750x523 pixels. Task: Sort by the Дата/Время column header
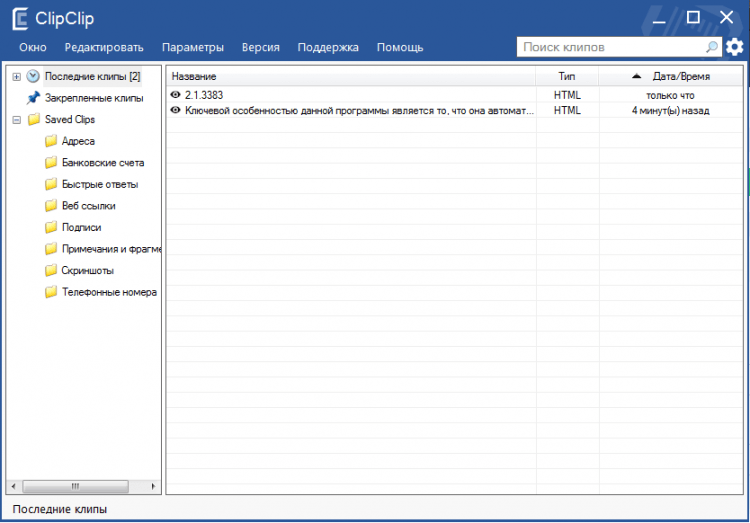tap(671, 76)
